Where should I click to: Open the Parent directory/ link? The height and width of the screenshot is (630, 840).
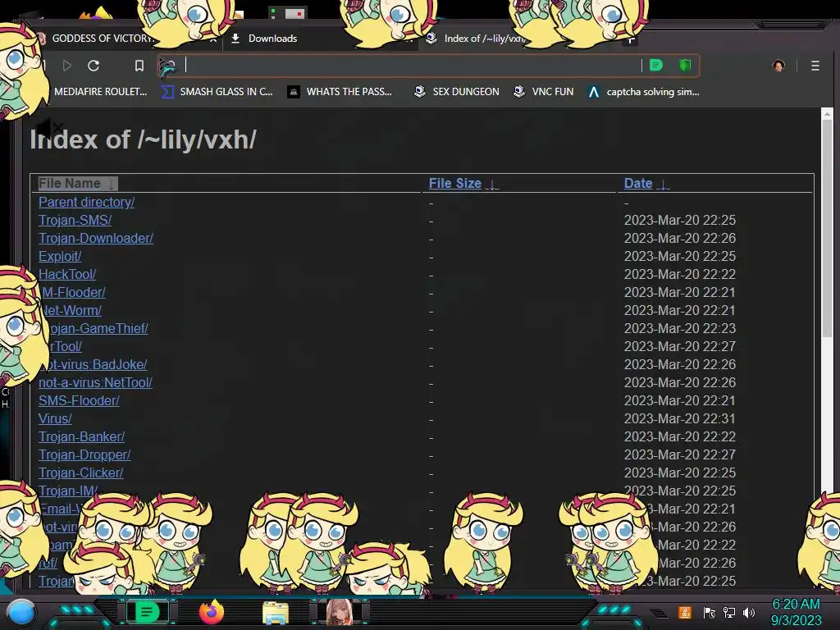tap(86, 202)
